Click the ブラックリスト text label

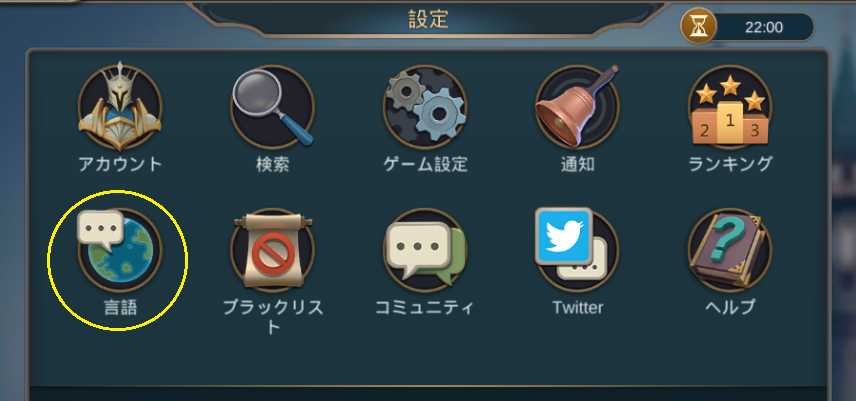tap(272, 316)
